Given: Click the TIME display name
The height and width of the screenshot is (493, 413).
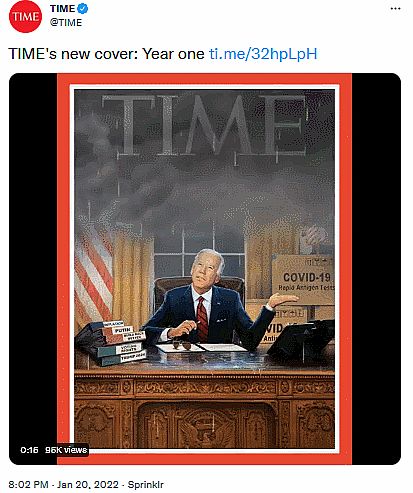Looking at the screenshot, I should click(x=63, y=9).
